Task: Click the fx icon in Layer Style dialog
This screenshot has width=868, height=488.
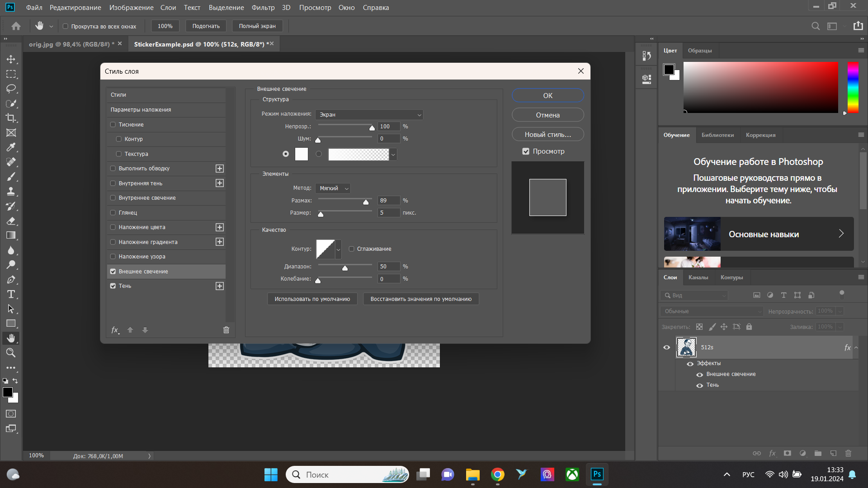Action: 115,330
